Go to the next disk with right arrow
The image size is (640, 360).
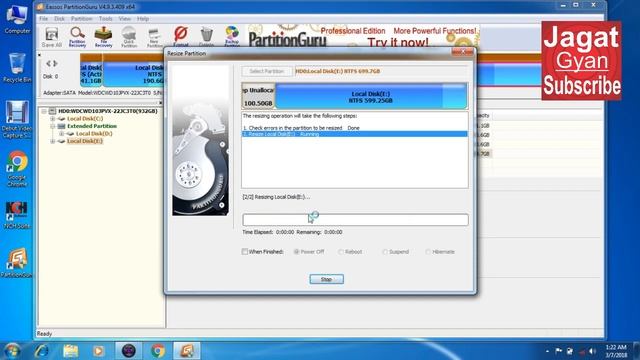coord(56,64)
